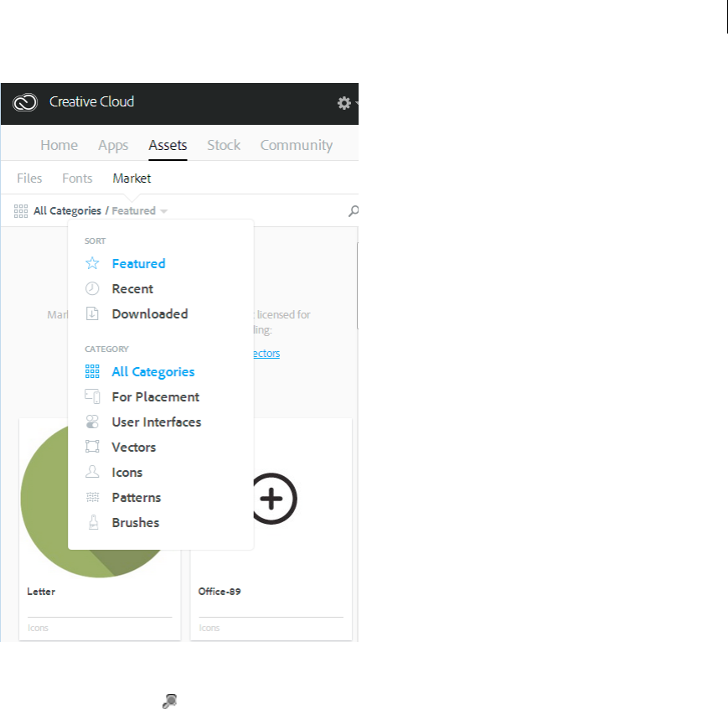Open the Files sub-tab
The image size is (728, 709).
pos(29,179)
